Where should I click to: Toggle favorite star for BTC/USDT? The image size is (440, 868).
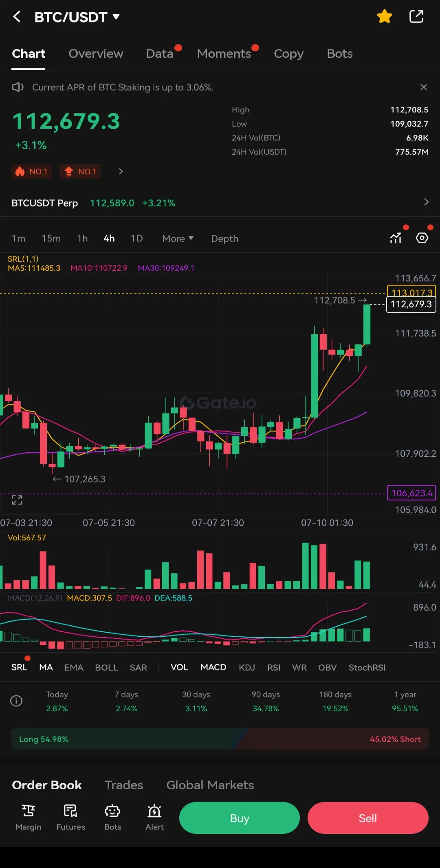[x=384, y=17]
